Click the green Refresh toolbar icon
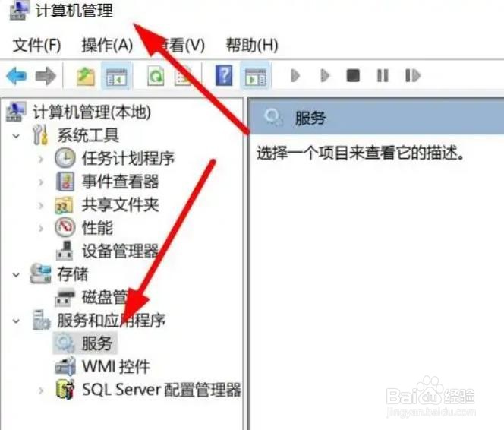This screenshot has height=430, width=504. [x=156, y=76]
